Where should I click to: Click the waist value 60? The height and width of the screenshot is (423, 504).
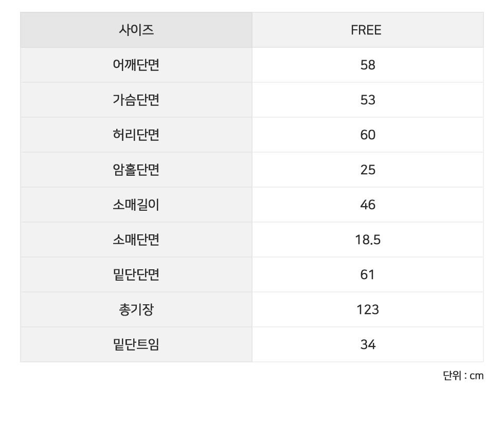[x=368, y=135]
